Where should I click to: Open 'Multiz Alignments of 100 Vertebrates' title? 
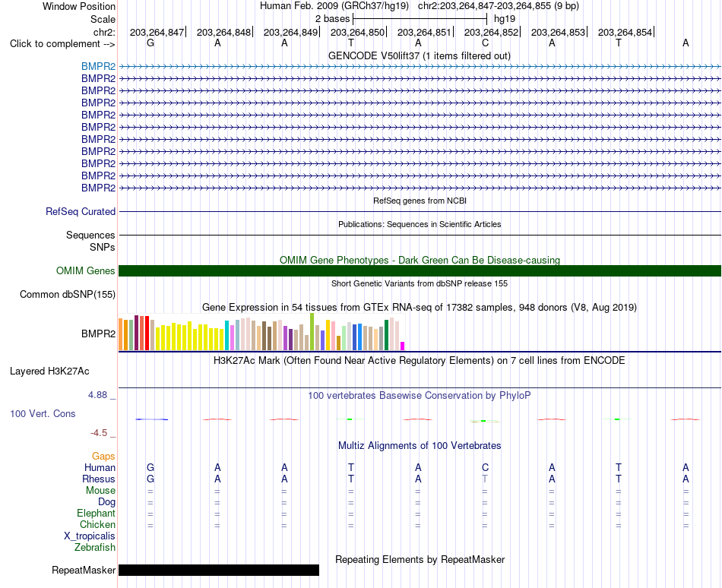tap(420, 446)
